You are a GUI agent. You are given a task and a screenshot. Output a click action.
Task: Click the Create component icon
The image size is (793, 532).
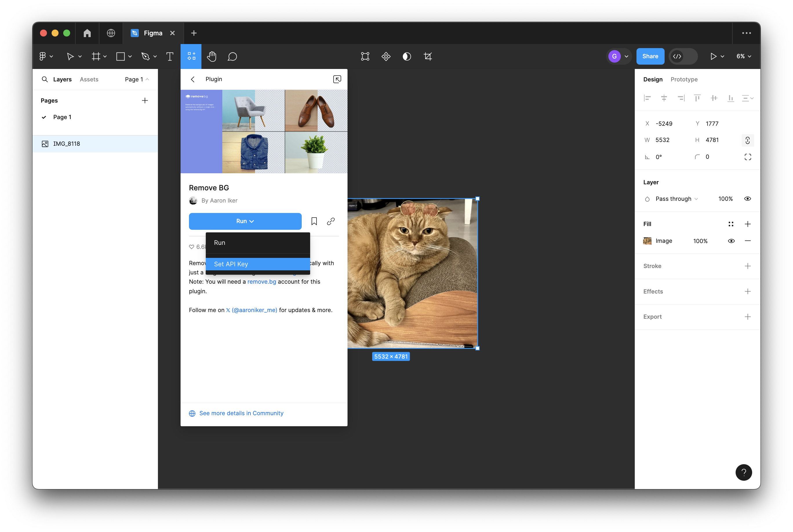(x=386, y=56)
